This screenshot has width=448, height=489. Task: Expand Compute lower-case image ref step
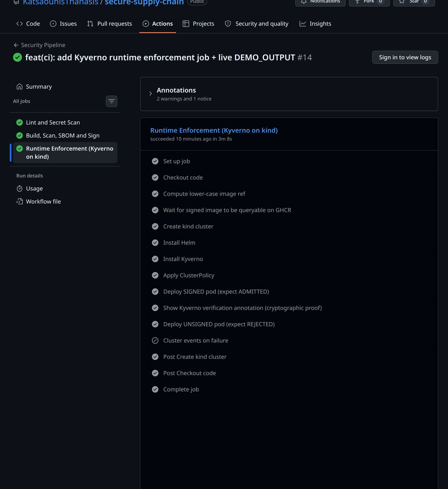tap(289, 194)
